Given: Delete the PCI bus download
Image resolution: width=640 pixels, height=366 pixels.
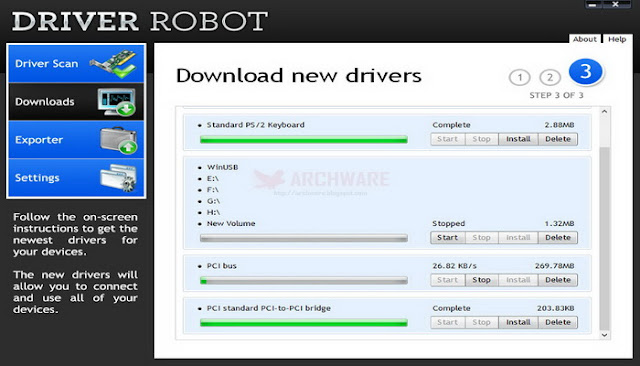Looking at the screenshot, I should point(558,280).
